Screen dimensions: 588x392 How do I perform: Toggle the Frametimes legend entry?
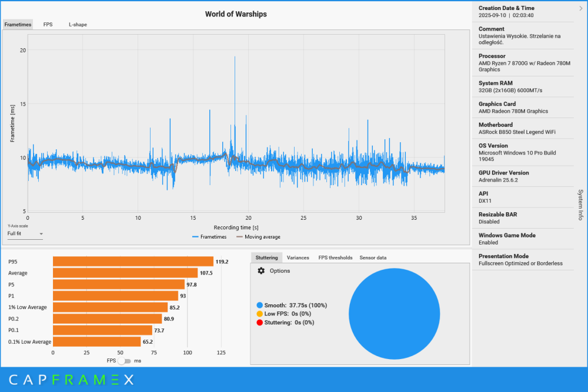[209, 237]
